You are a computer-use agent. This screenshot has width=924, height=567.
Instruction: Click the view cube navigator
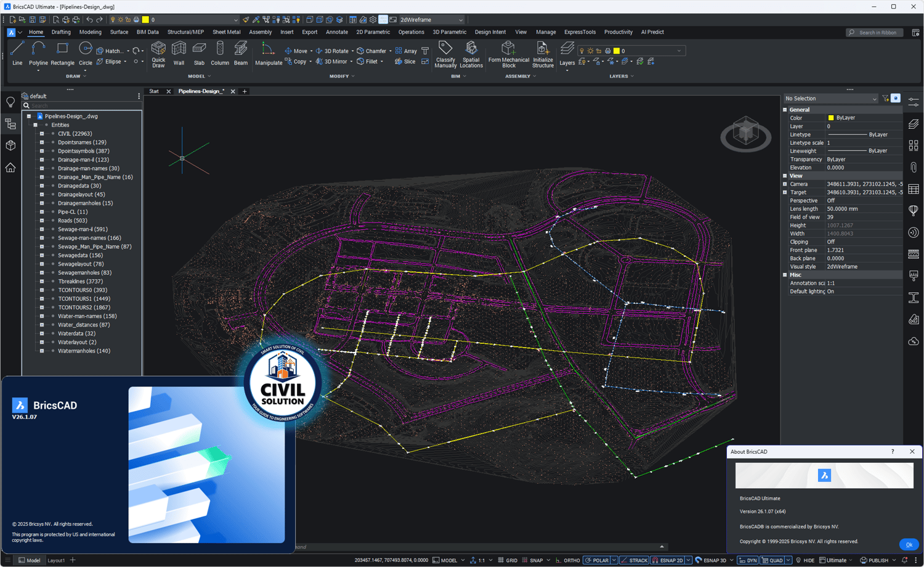click(x=745, y=133)
